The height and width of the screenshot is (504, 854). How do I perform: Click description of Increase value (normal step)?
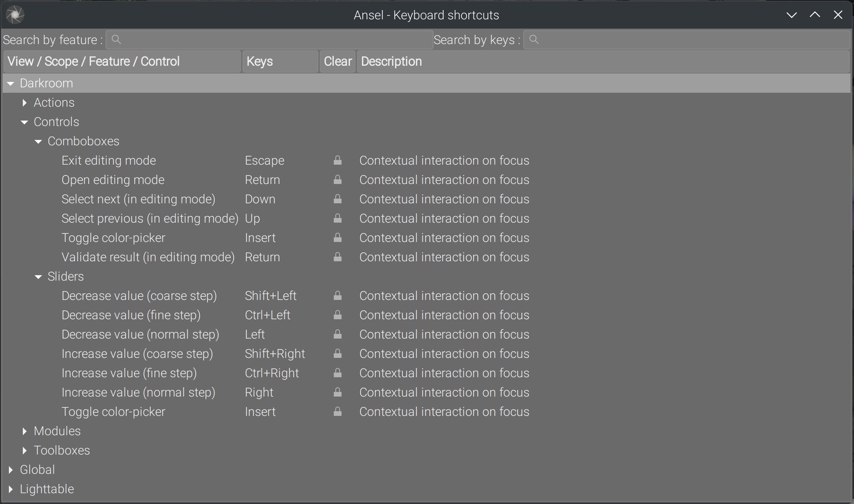(444, 393)
